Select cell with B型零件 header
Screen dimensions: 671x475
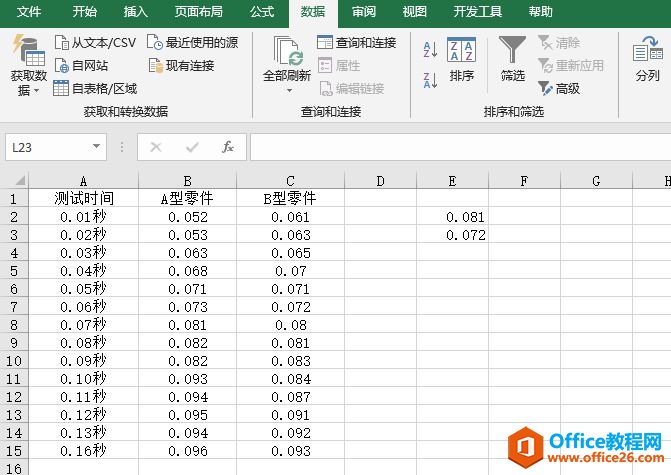tap(291, 199)
